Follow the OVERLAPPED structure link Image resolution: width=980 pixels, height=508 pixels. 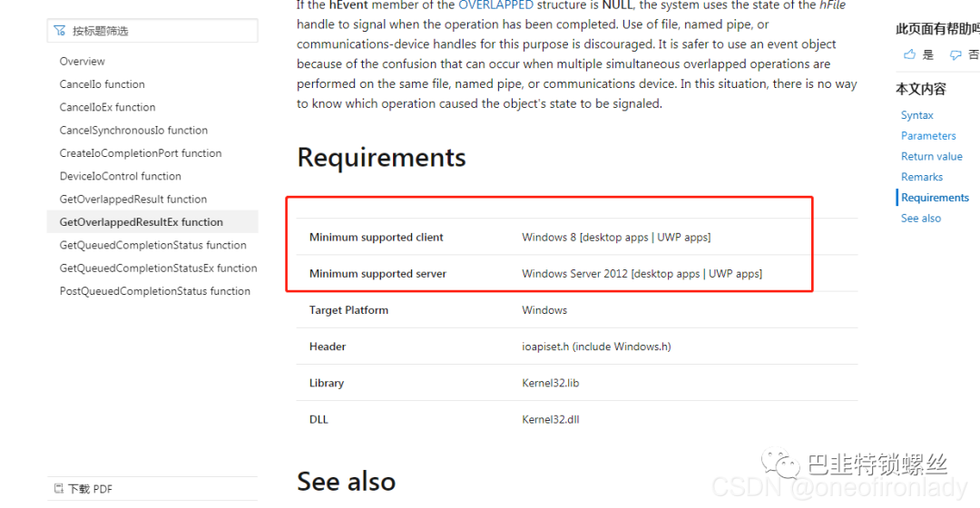[x=495, y=5]
